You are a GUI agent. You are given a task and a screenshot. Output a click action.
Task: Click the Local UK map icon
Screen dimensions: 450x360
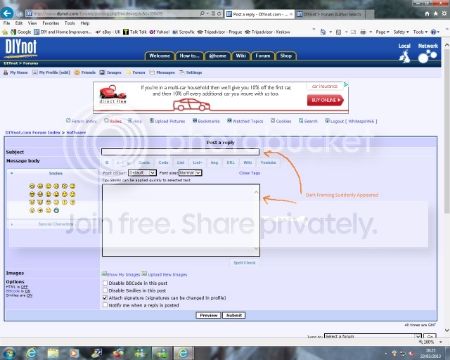[x=404, y=57]
